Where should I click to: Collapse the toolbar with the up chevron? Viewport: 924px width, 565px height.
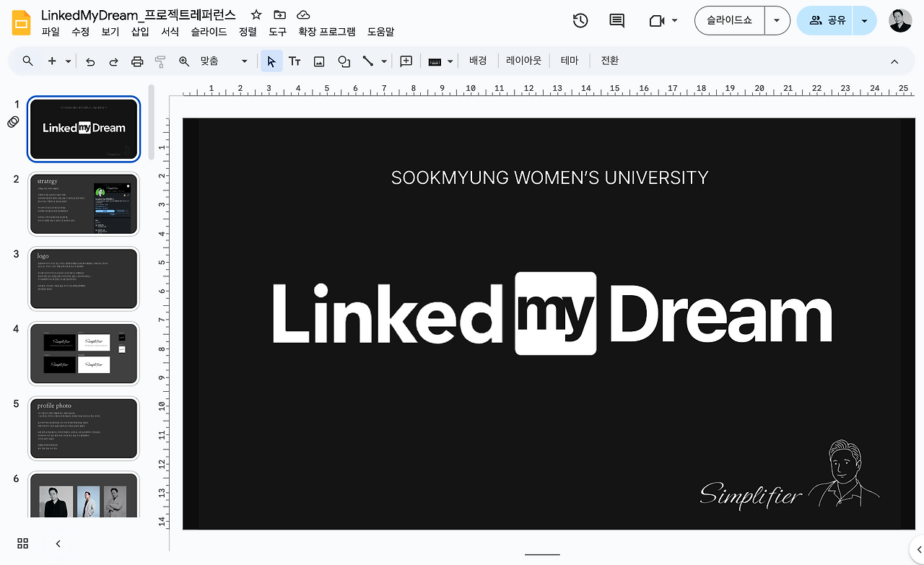pyautogui.click(x=894, y=61)
